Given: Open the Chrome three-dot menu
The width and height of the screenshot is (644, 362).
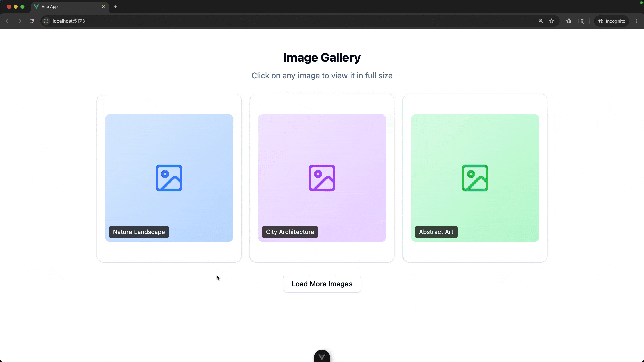Looking at the screenshot, I should tap(637, 21).
